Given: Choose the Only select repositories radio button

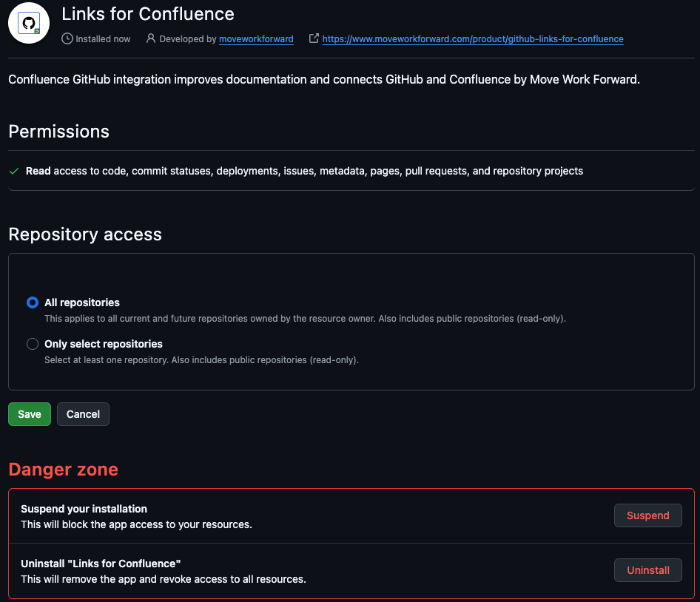Looking at the screenshot, I should pyautogui.click(x=33, y=344).
